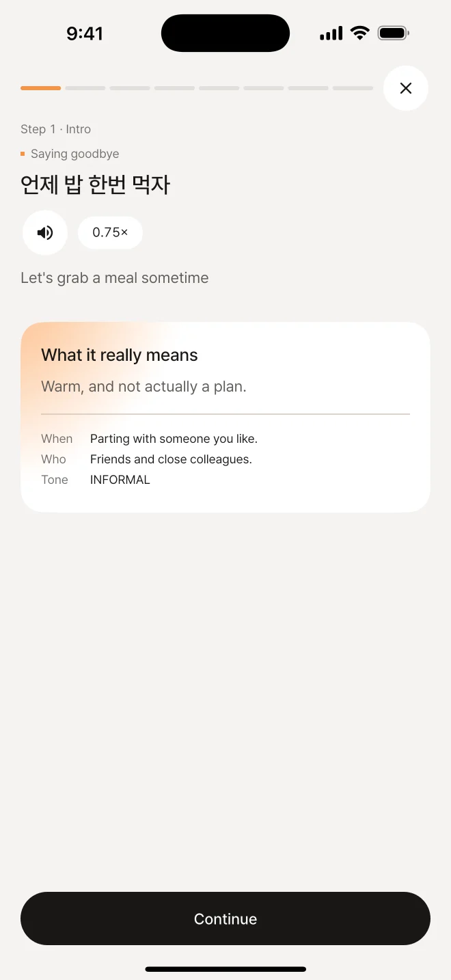
Task: Tap the battery status icon
Action: click(393, 33)
